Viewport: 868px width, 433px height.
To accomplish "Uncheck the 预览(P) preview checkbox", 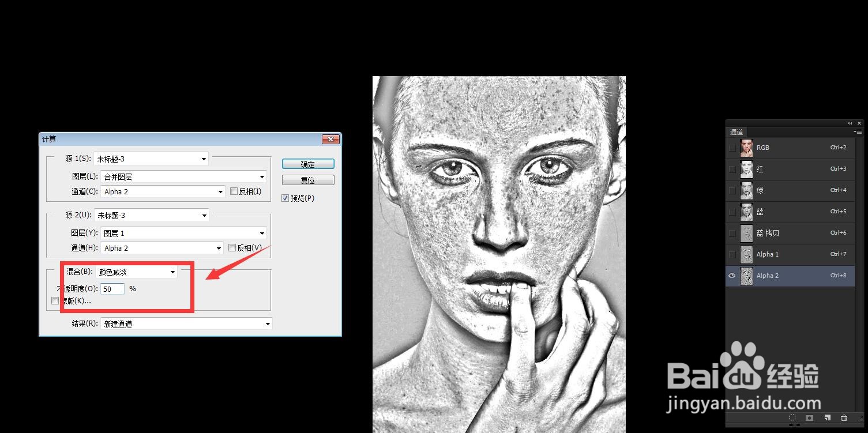I will click(285, 198).
